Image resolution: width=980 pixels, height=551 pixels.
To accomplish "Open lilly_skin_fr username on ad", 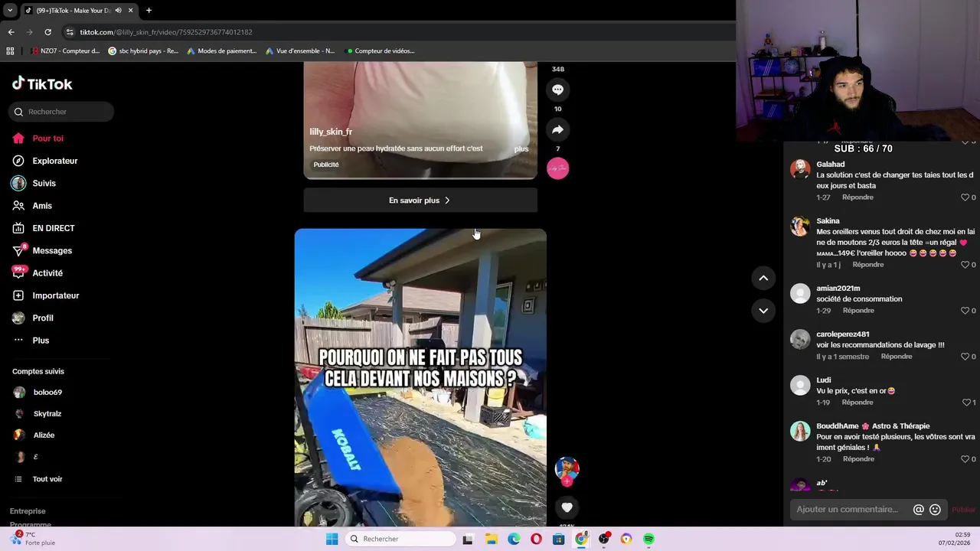I will [331, 132].
